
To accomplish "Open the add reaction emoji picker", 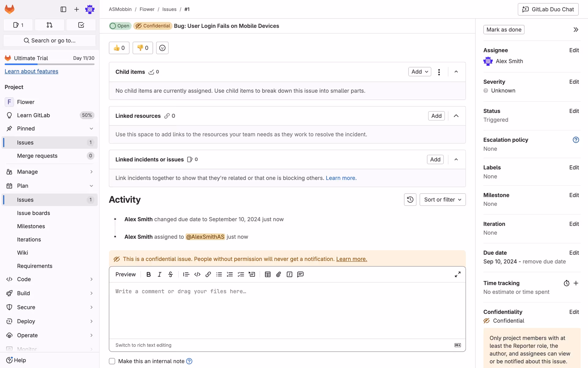I will coord(162,48).
